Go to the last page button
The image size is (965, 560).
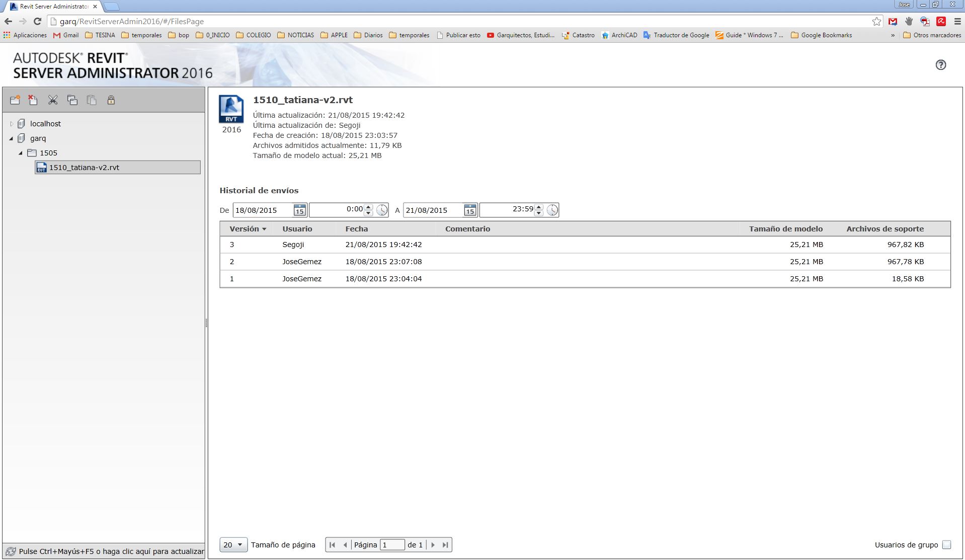[x=445, y=545]
